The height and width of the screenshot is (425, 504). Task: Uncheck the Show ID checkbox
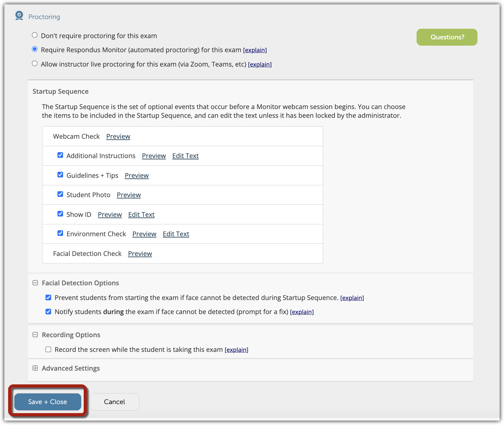point(60,213)
